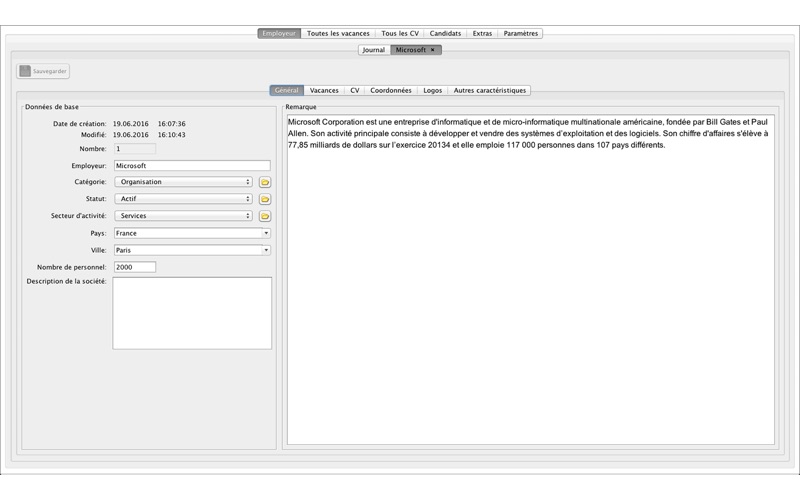The height and width of the screenshot is (500, 800).
Task: Open folder icon next to Secteur d'activité
Action: tap(265, 216)
